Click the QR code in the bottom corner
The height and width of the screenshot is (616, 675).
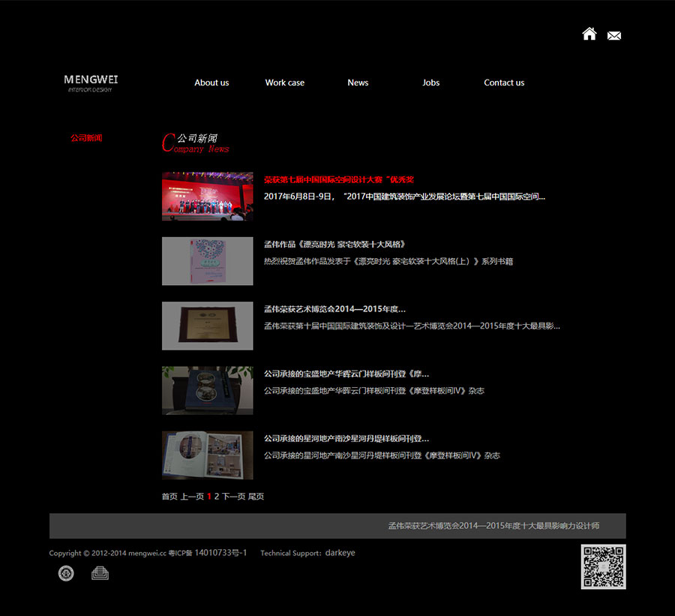(x=604, y=567)
